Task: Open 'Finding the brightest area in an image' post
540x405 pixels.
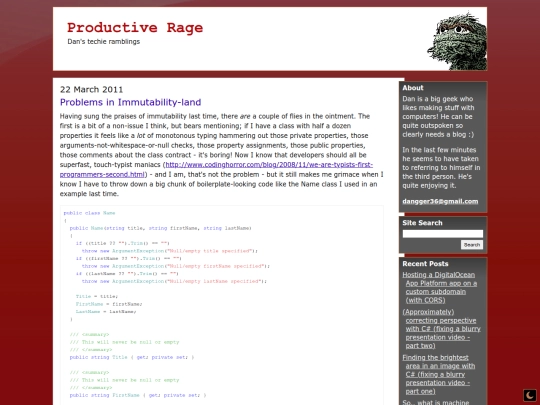Action: click(x=439, y=374)
